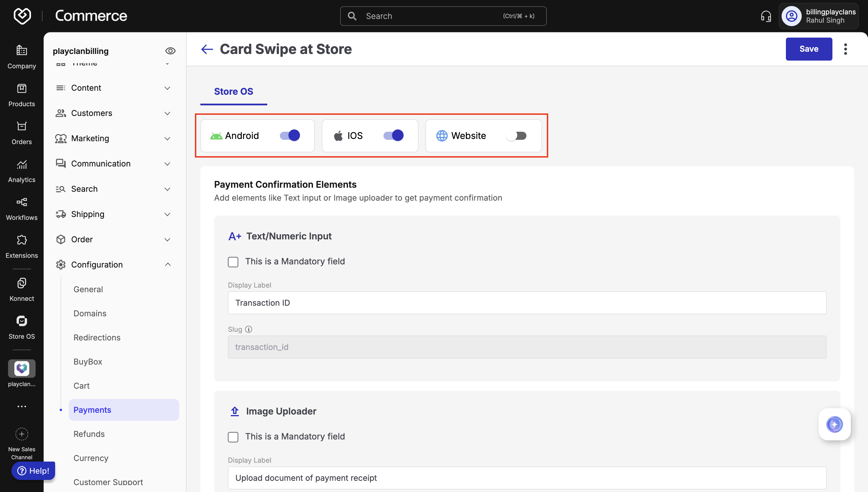The image size is (868, 492).
Task: Open the Workflows sidebar icon
Action: (22, 203)
